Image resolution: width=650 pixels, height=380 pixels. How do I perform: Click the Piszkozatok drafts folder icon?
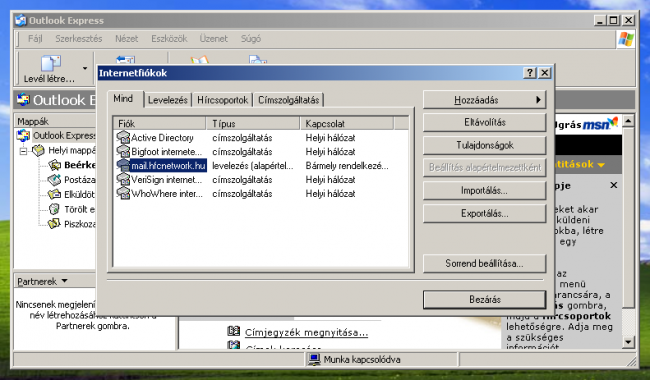(54, 224)
